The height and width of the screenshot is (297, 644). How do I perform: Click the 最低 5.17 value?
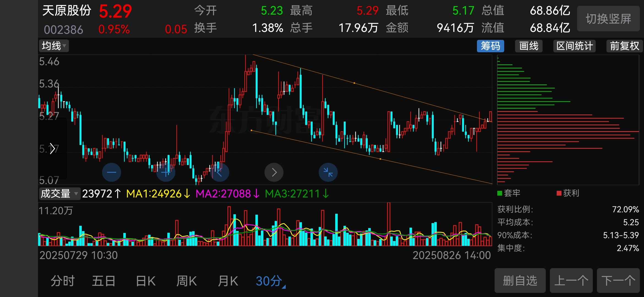click(x=463, y=11)
